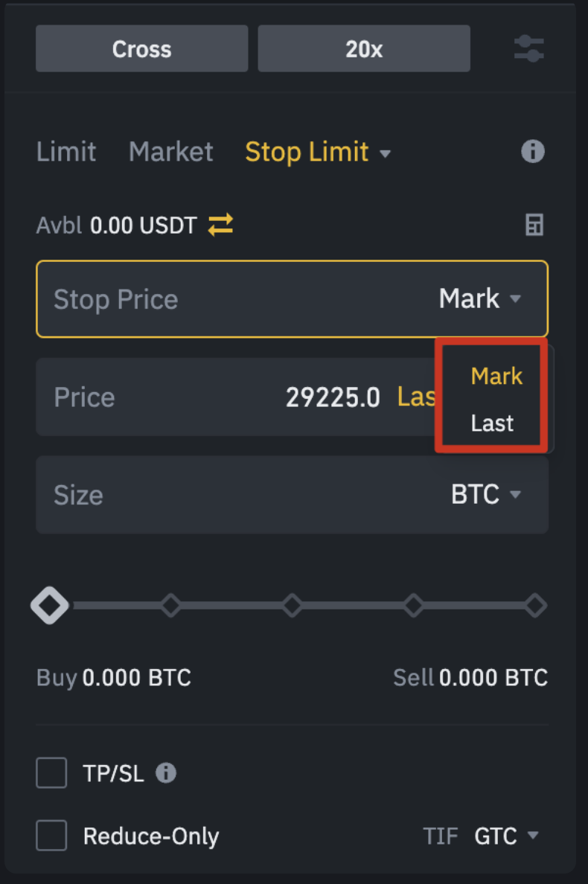Open the Mark trigger type dropdown
This screenshot has height=884, width=588.
pos(480,299)
